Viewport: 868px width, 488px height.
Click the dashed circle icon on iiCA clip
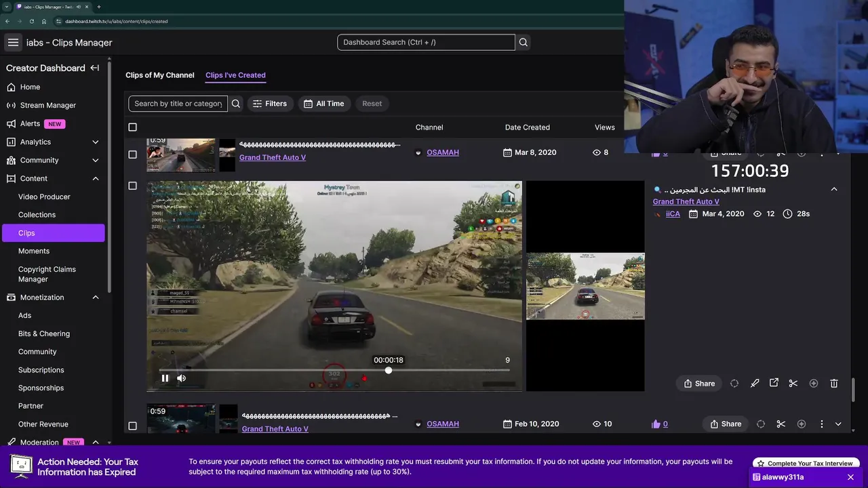click(x=734, y=384)
